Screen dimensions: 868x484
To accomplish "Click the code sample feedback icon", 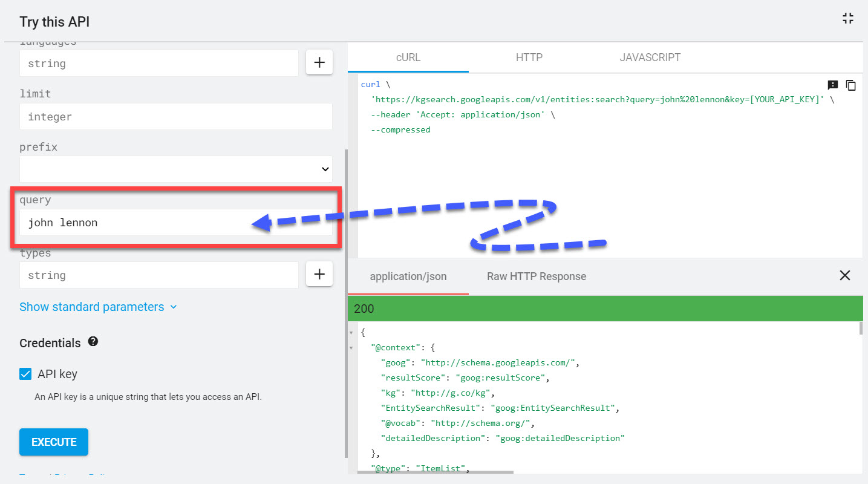I will click(833, 85).
